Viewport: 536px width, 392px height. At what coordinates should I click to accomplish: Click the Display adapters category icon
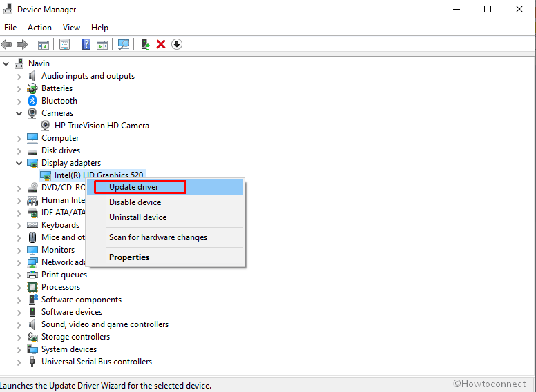coord(32,164)
